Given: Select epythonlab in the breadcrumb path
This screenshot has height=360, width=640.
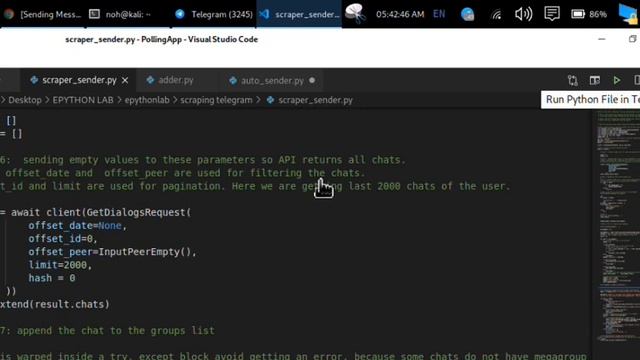Looking at the screenshot, I should (147, 100).
